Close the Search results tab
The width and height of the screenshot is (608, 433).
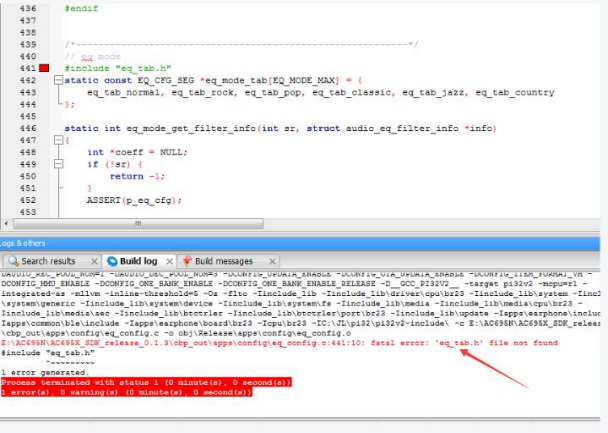[x=94, y=261]
